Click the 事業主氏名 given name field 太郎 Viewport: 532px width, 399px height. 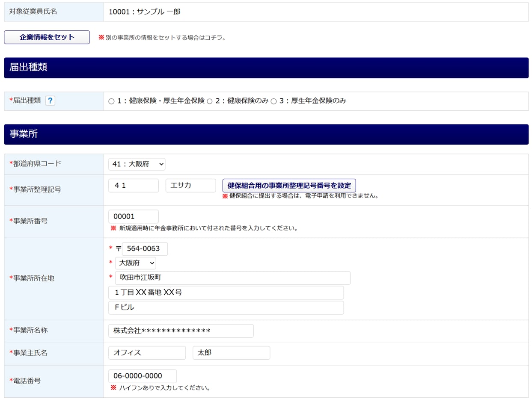tap(231, 353)
